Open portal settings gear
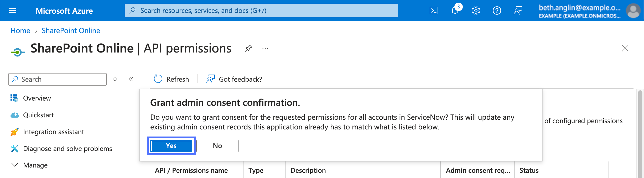Image resolution: width=644 pixels, height=178 pixels. (x=476, y=11)
